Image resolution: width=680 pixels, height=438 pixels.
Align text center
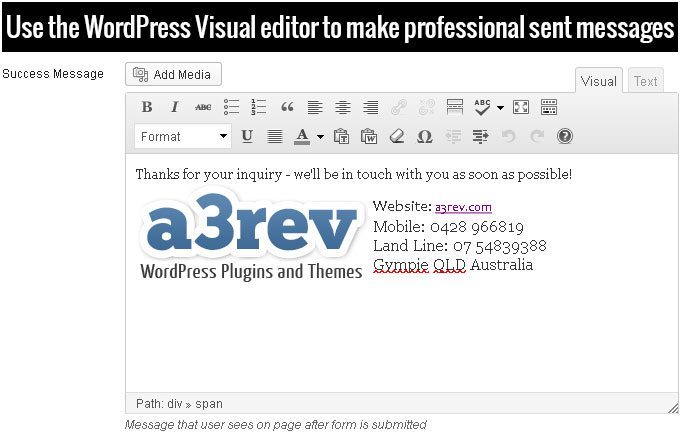coord(343,107)
